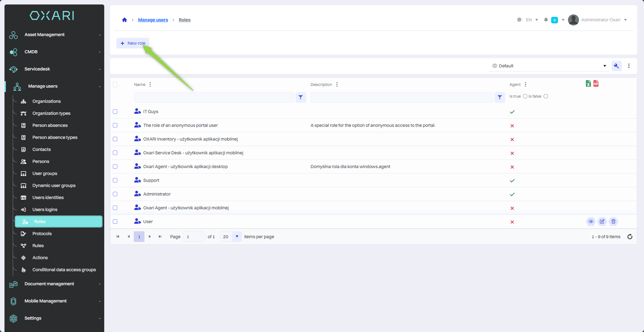Select User groups in sidebar menu
The width and height of the screenshot is (644, 332).
pos(45,174)
